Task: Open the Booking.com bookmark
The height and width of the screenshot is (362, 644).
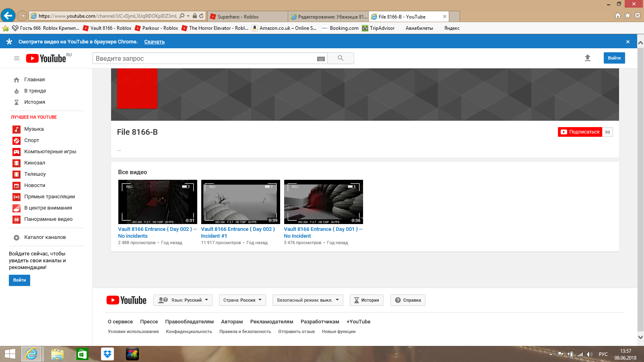Action: (x=340, y=28)
